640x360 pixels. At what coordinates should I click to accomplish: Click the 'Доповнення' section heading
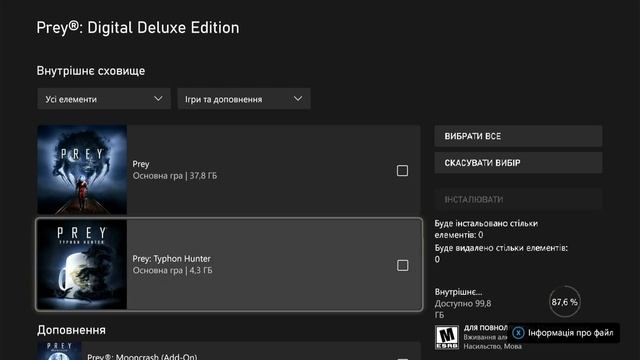click(71, 330)
